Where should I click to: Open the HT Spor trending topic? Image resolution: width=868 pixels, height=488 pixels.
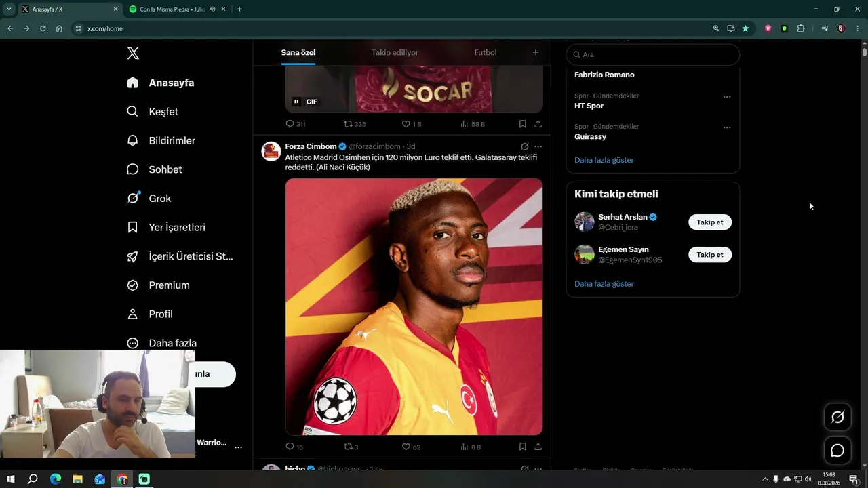tap(589, 106)
